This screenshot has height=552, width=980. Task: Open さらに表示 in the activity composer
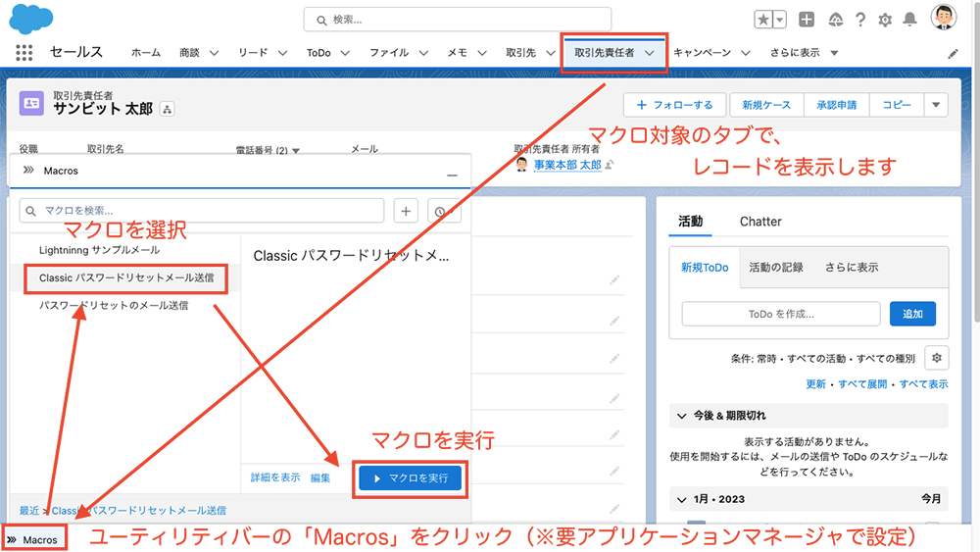(x=852, y=268)
